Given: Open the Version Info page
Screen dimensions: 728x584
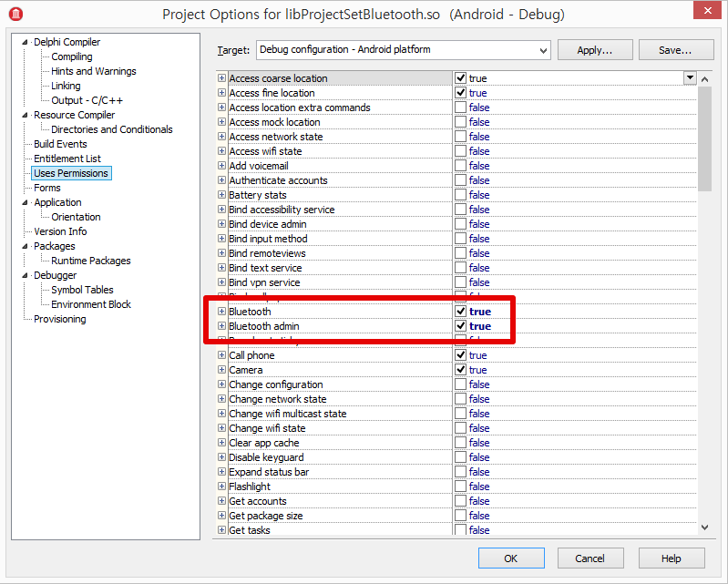Looking at the screenshot, I should (60, 231).
